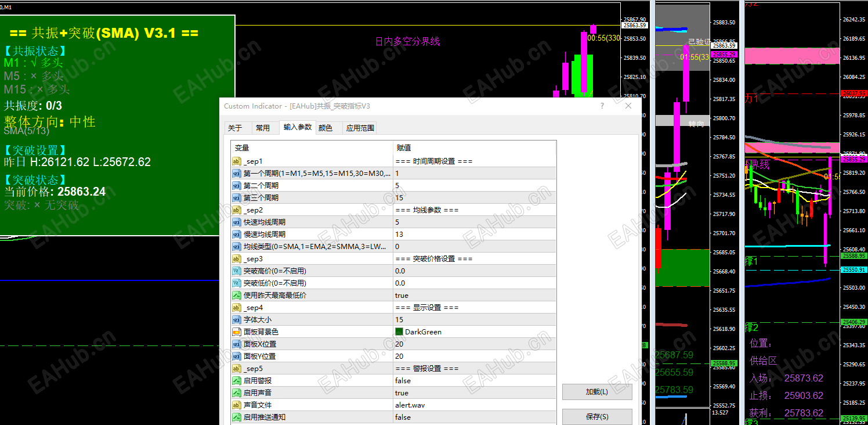Click the help question mark in dialog title bar
This screenshot has width=868, height=425.
click(602, 106)
